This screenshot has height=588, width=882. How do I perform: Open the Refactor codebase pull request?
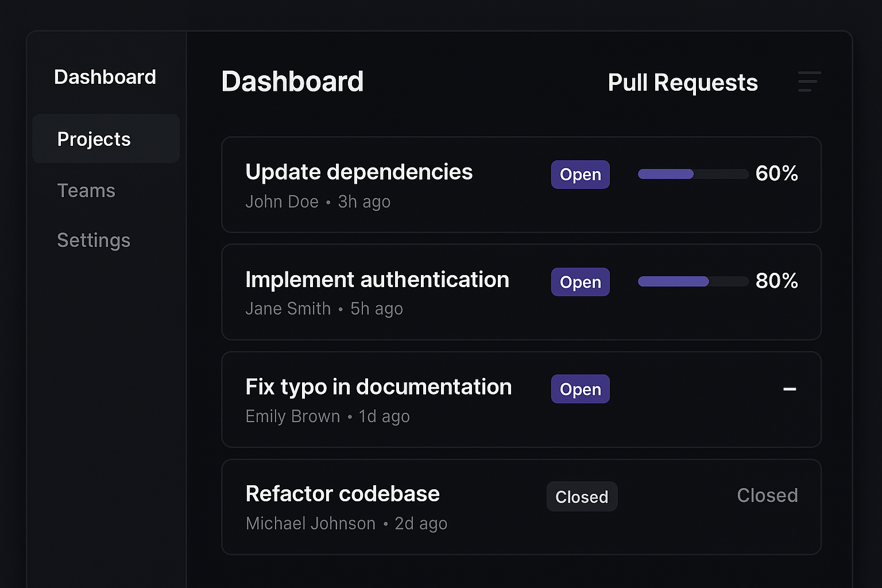[342, 493]
